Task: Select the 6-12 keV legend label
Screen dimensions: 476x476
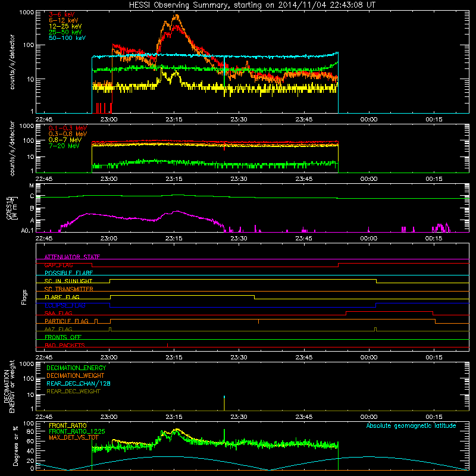Action: point(64,20)
